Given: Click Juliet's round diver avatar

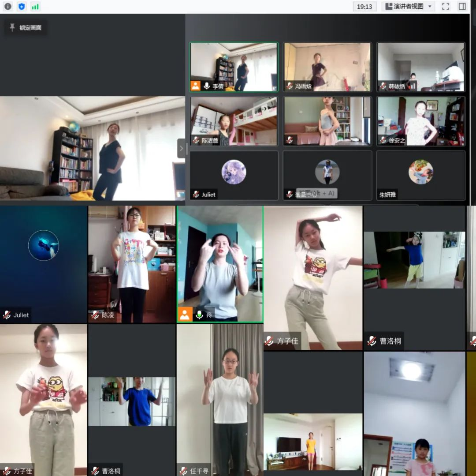Looking at the screenshot, I should pyautogui.click(x=43, y=245).
